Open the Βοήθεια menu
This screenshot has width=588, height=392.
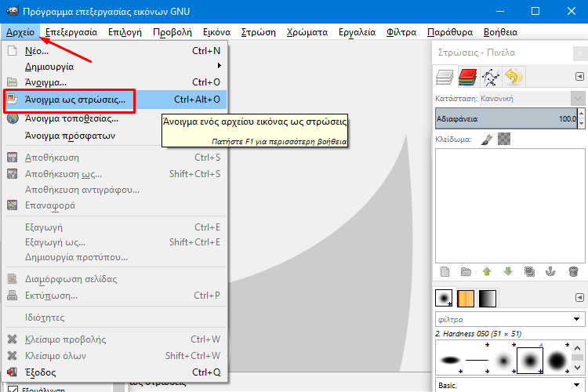click(x=501, y=32)
